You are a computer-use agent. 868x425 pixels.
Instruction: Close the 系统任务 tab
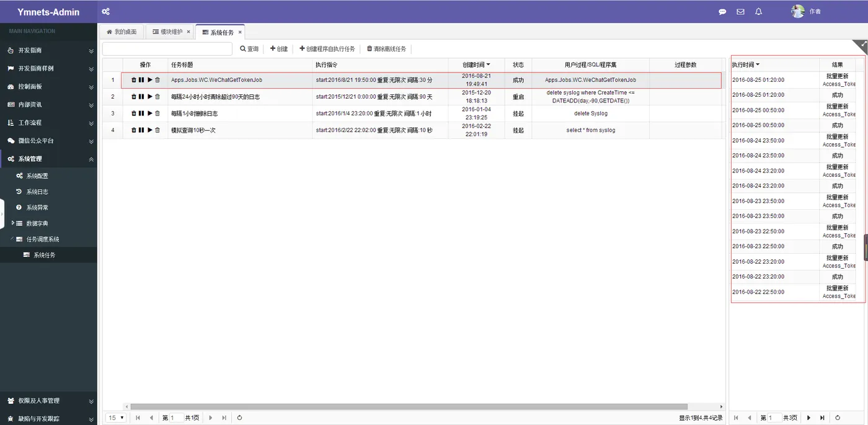point(240,32)
